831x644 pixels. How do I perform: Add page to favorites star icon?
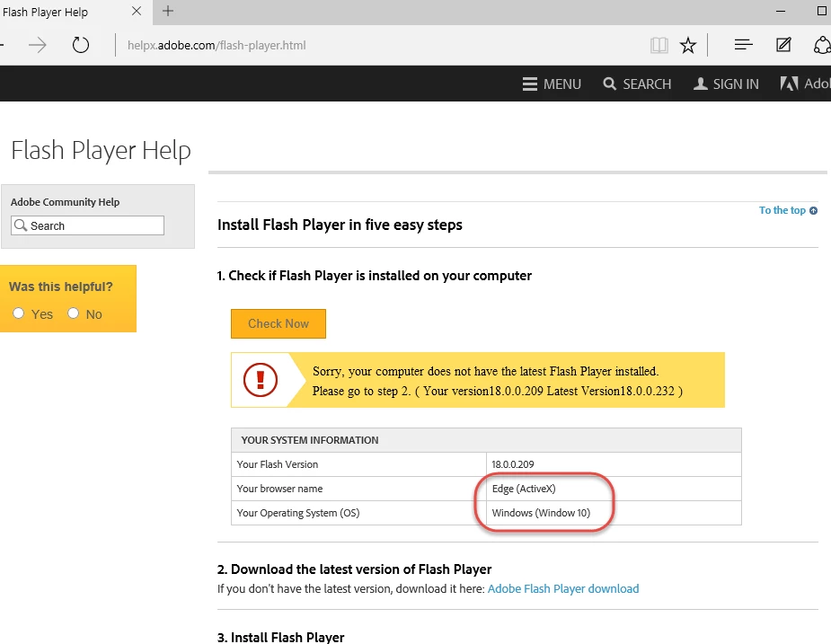[688, 45]
